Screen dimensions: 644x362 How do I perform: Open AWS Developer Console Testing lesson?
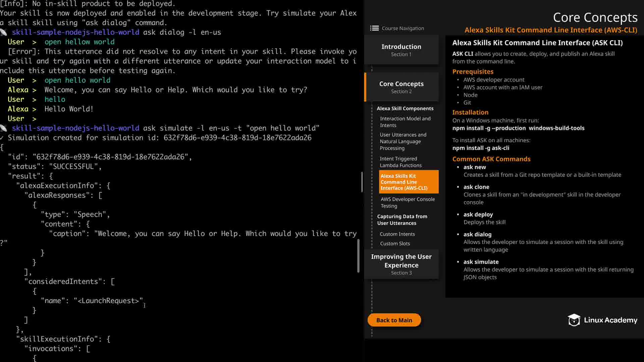click(407, 202)
